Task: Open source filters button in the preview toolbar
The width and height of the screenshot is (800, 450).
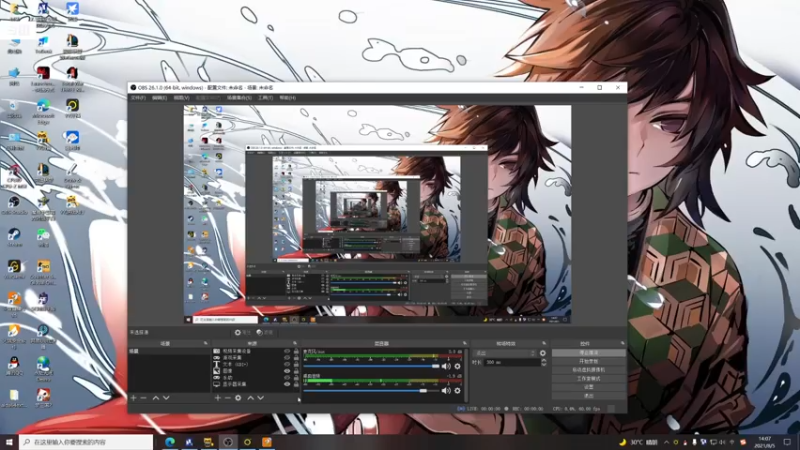Action: coord(265,332)
